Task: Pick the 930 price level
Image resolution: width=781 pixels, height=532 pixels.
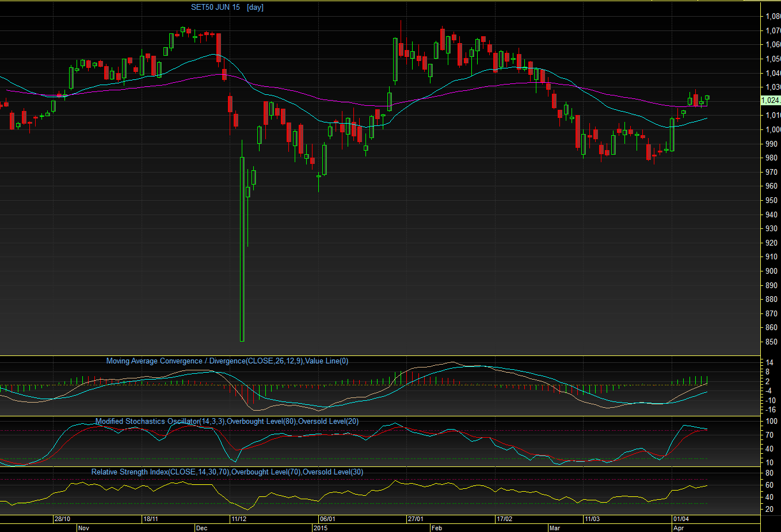Action: click(771, 229)
